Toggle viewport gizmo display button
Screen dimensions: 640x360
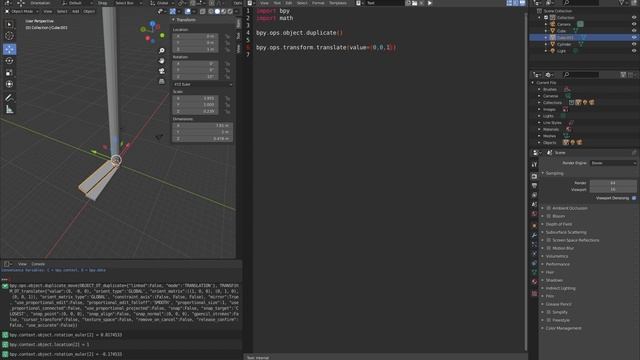(x=173, y=11)
